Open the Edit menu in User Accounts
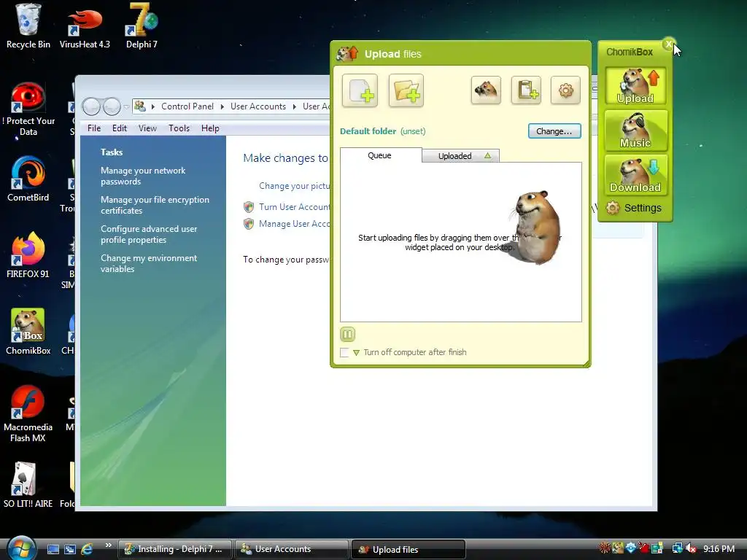 point(119,128)
